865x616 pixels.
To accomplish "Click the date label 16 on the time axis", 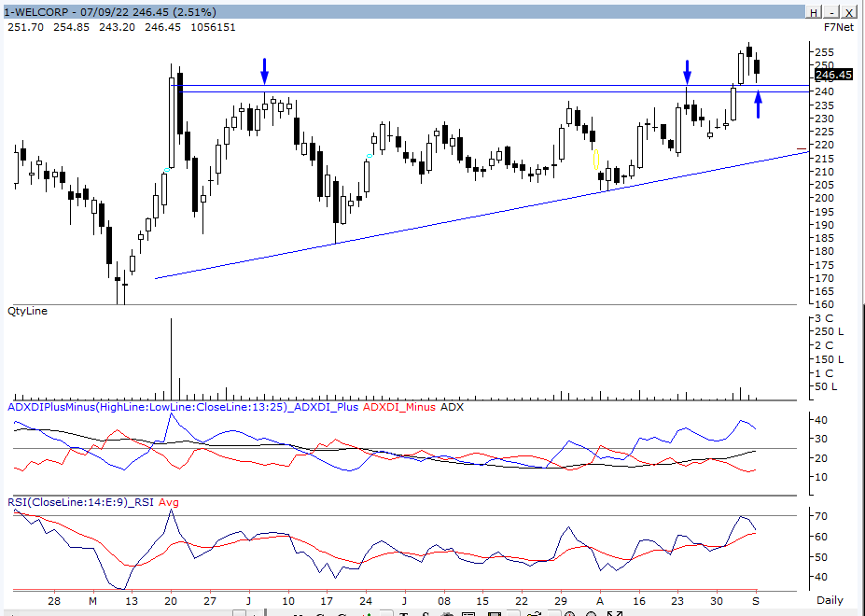I will (639, 601).
